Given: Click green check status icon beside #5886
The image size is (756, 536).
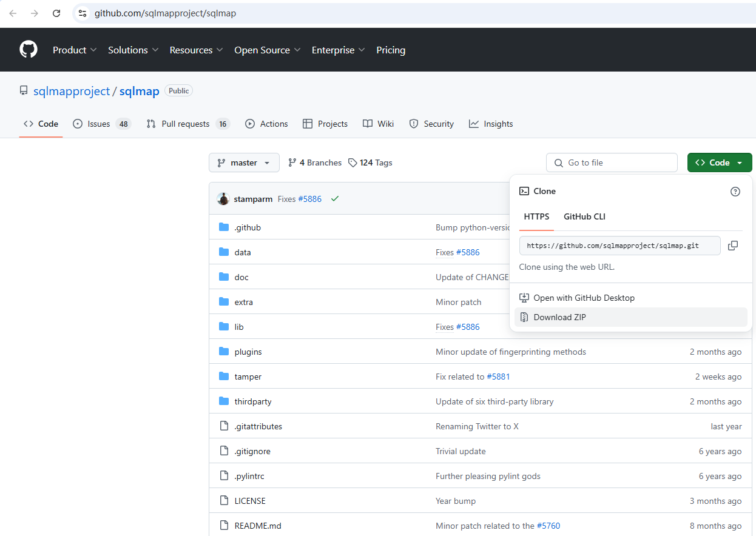Looking at the screenshot, I should 335,199.
